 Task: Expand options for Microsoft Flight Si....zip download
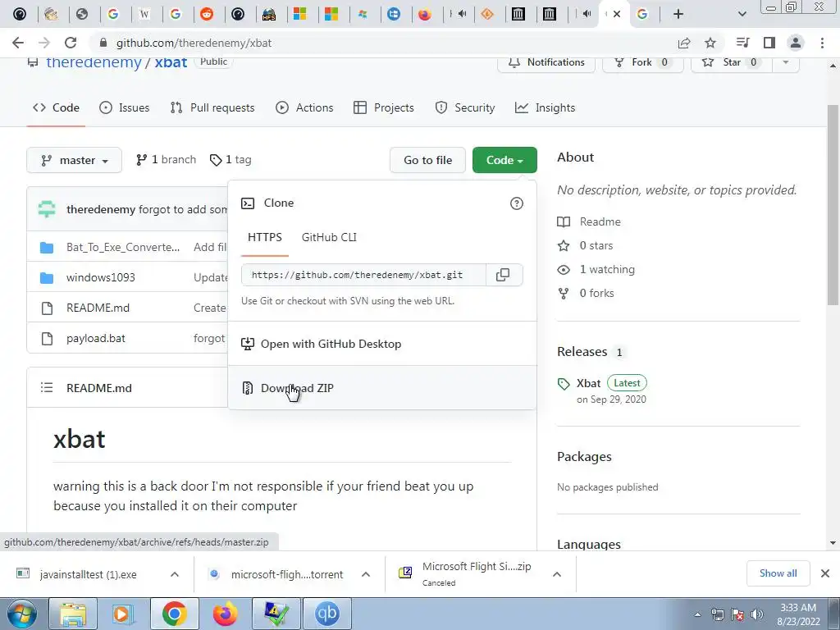point(557,574)
